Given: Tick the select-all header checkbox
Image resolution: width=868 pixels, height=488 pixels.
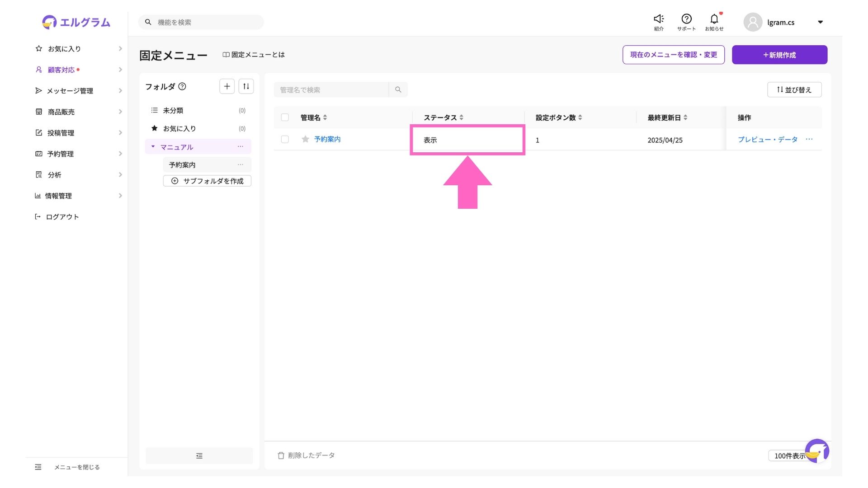Looking at the screenshot, I should click(285, 117).
